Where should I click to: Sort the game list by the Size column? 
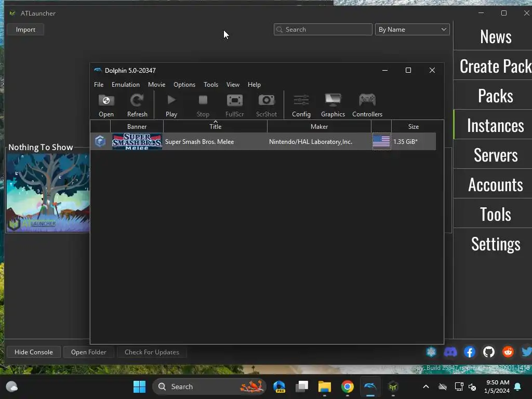click(413, 126)
